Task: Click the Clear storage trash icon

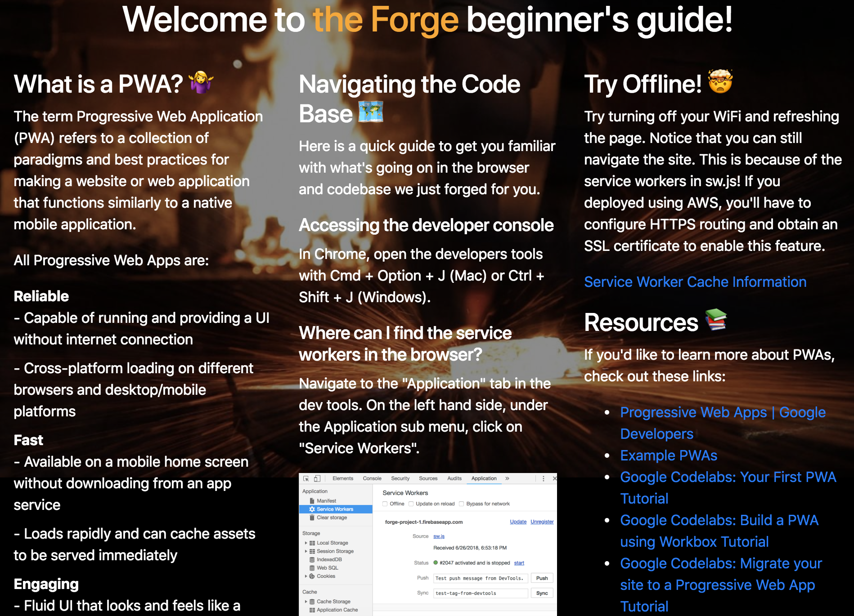Action: tap(312, 518)
